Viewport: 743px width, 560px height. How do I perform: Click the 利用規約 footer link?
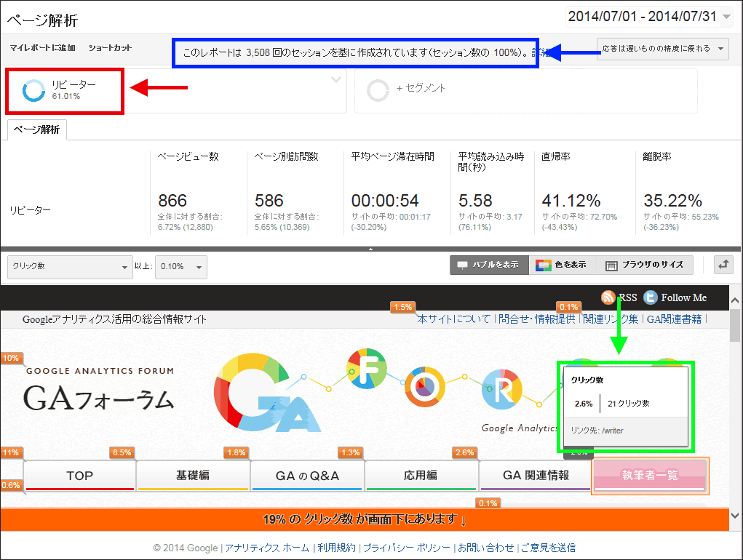click(x=336, y=548)
